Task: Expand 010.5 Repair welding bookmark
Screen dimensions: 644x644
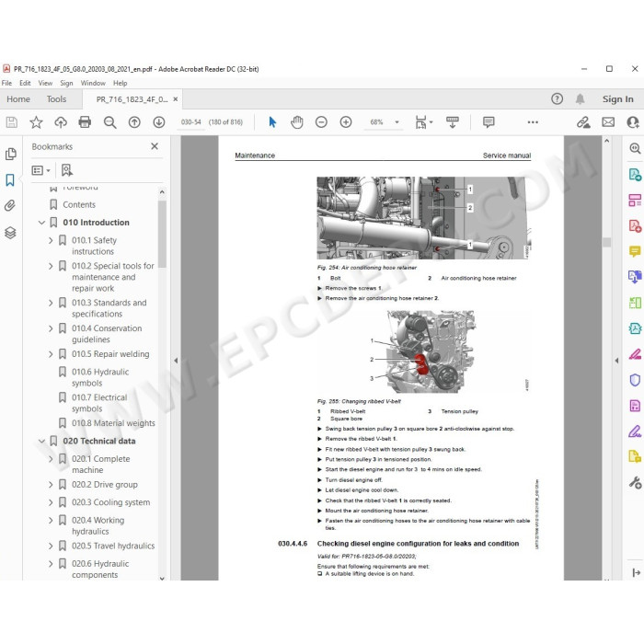Action: pos(51,354)
